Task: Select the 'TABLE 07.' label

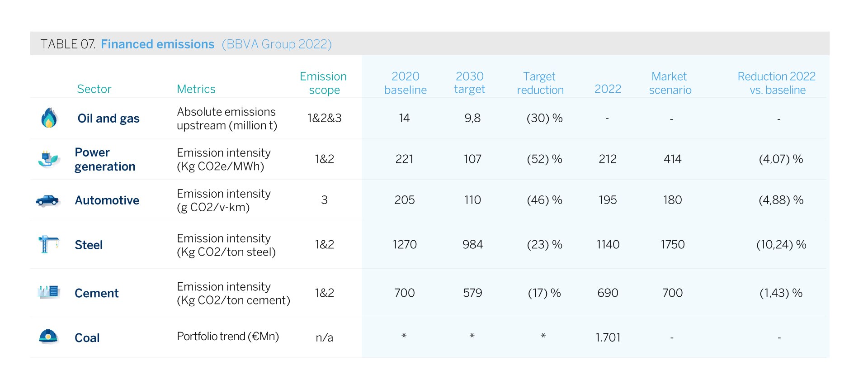Action: (x=68, y=44)
